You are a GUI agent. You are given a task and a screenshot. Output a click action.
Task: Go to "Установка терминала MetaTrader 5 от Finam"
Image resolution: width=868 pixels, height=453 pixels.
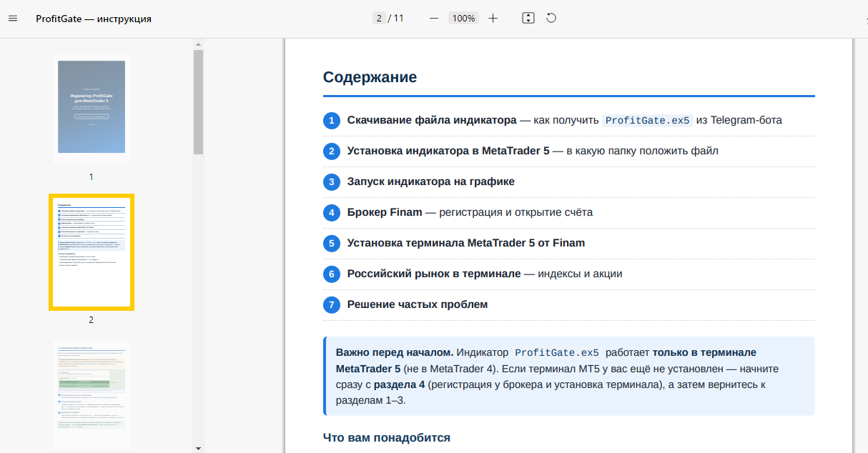[x=466, y=243]
